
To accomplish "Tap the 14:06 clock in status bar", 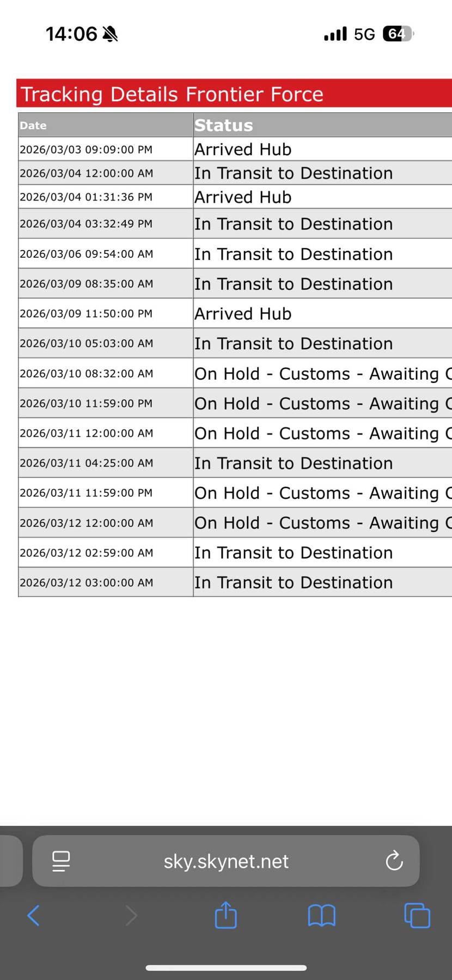I will pyautogui.click(x=71, y=34).
